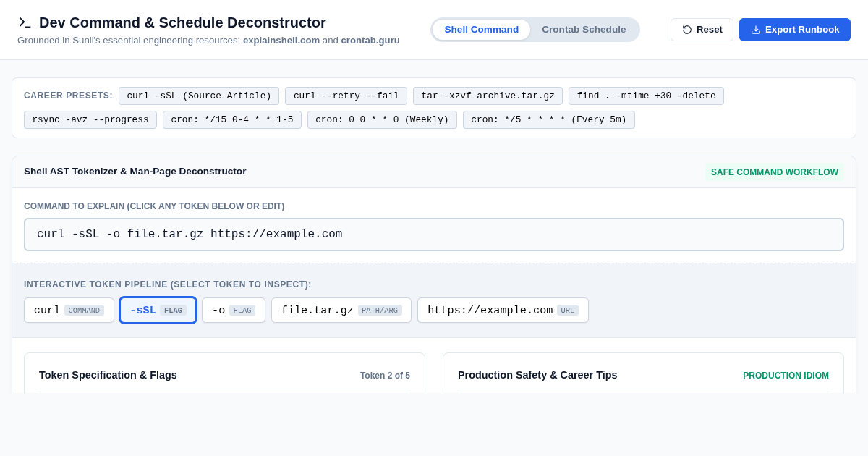Screen dimensions: 868x456
Task: Select the file.tar.gz PATH/ARG token
Action: point(341,311)
